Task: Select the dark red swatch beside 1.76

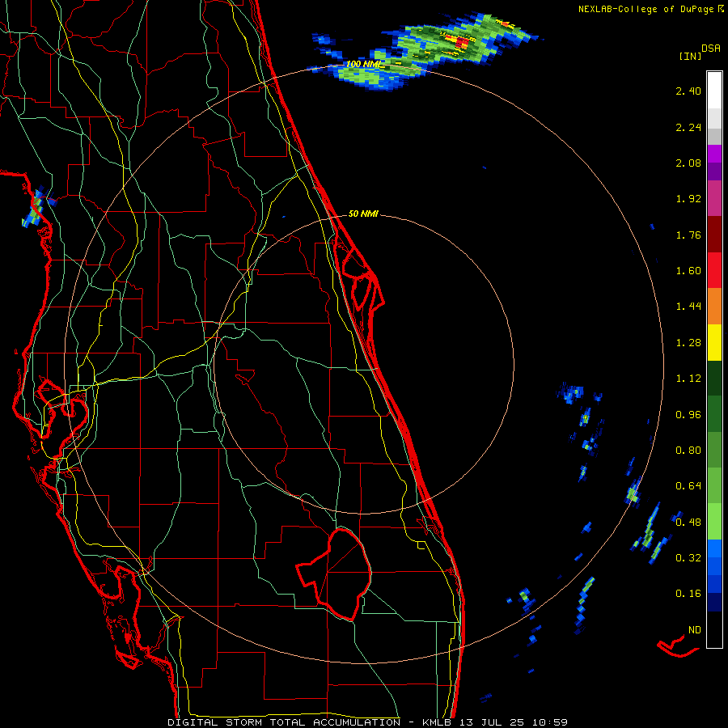Action: [x=714, y=235]
